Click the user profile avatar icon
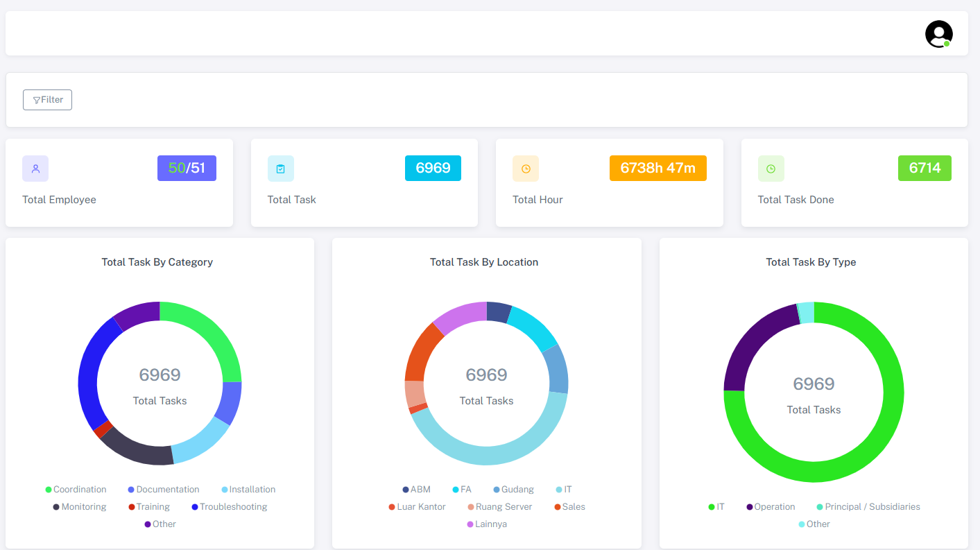 938,34
